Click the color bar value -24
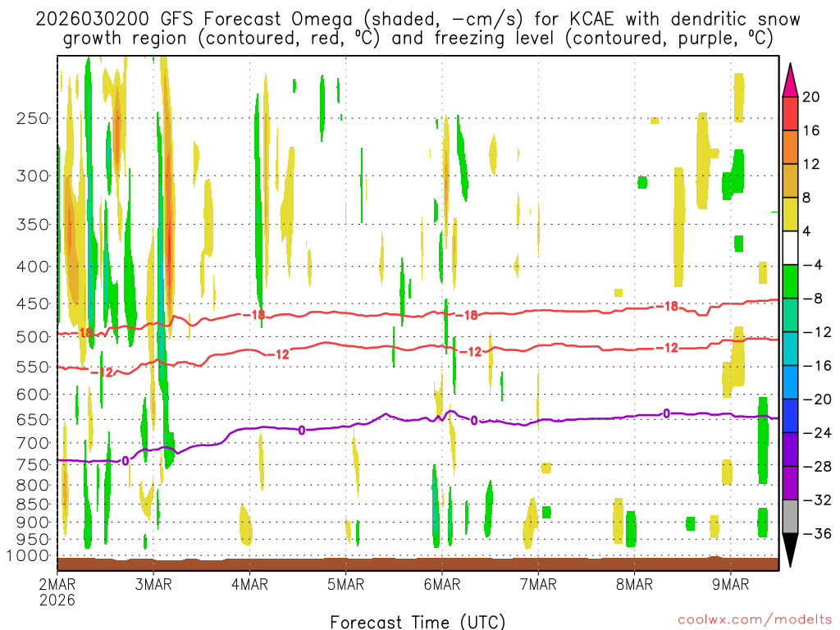Image resolution: width=840 pixels, height=630 pixels. point(817,433)
